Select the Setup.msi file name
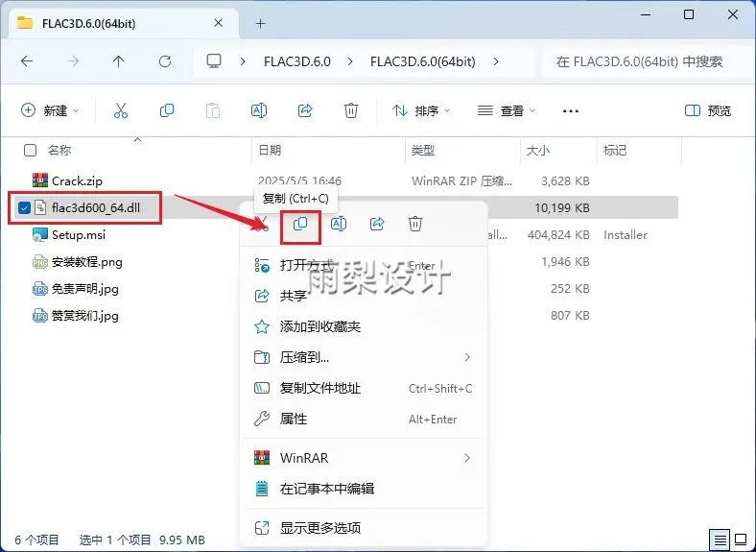Screen dimensions: 756x552 tap(79, 235)
